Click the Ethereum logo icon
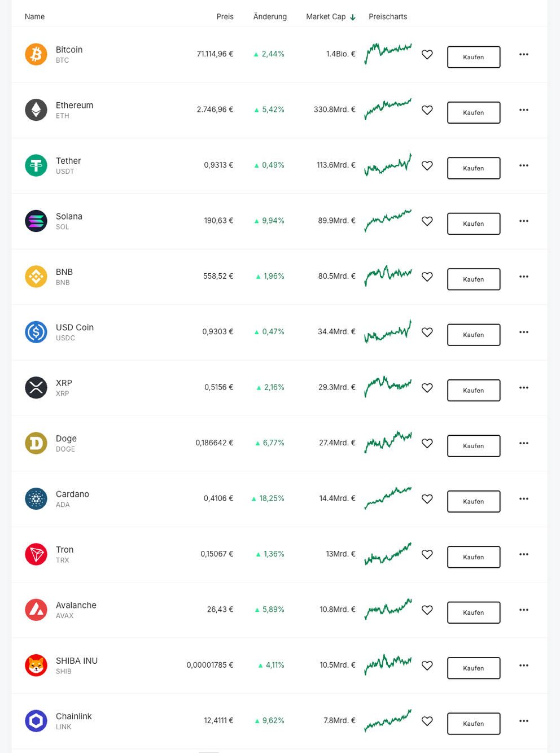The width and height of the screenshot is (560, 753). 36,110
